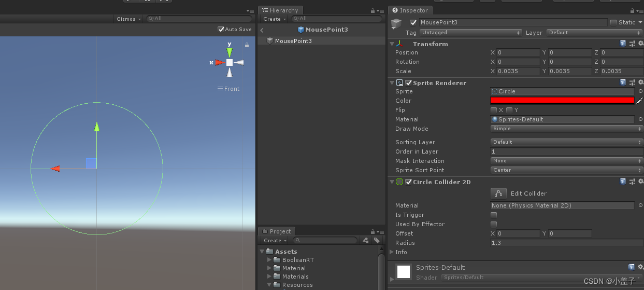Open the Project Create menu
This screenshot has height=290, width=644.
[x=274, y=241]
